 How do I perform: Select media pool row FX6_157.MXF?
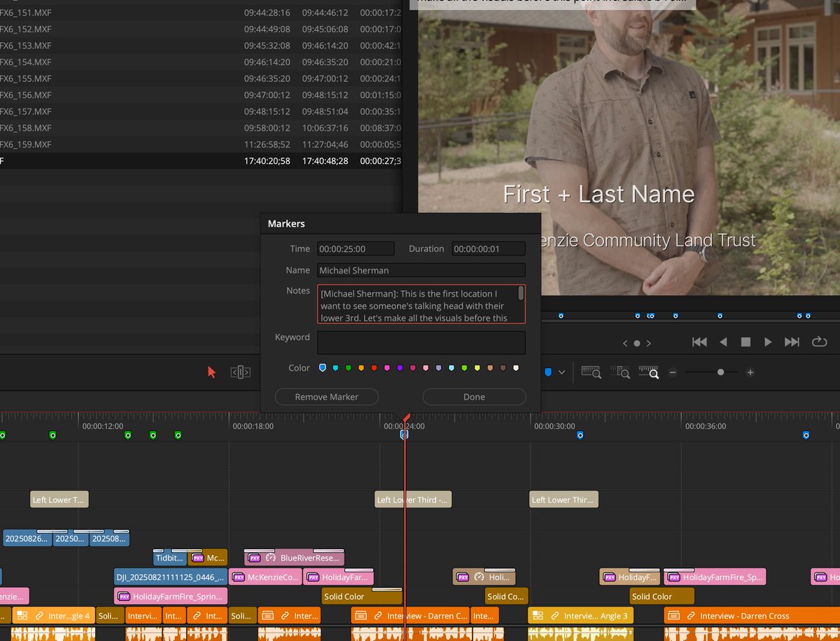click(200, 111)
